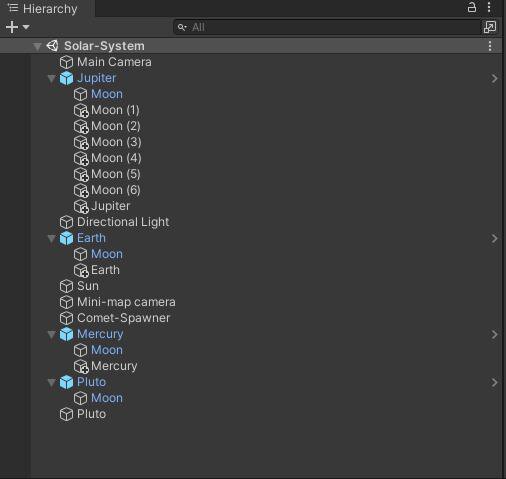Click the search magnifier type dropdown icon
Screen dimensions: 506x479
(182, 27)
